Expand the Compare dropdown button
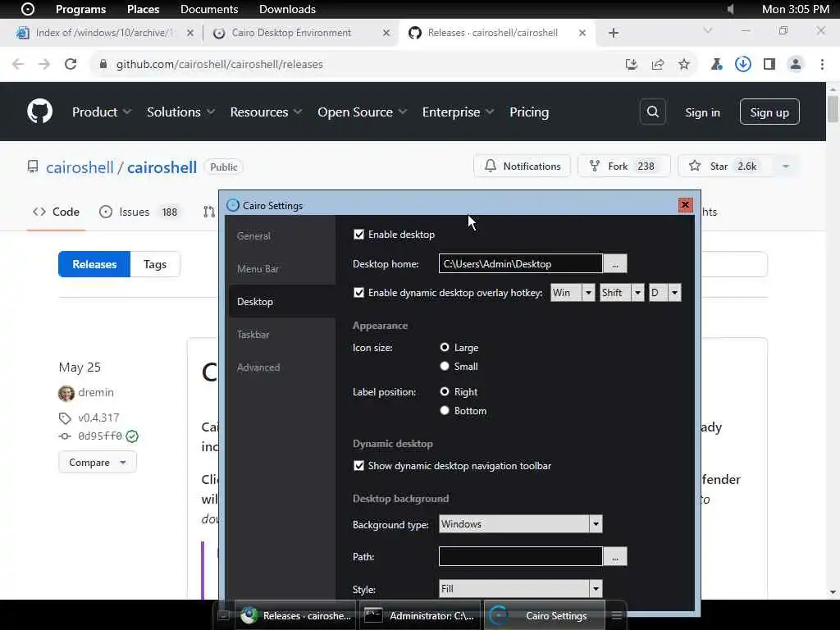Image resolution: width=840 pixels, height=630 pixels. [98, 463]
